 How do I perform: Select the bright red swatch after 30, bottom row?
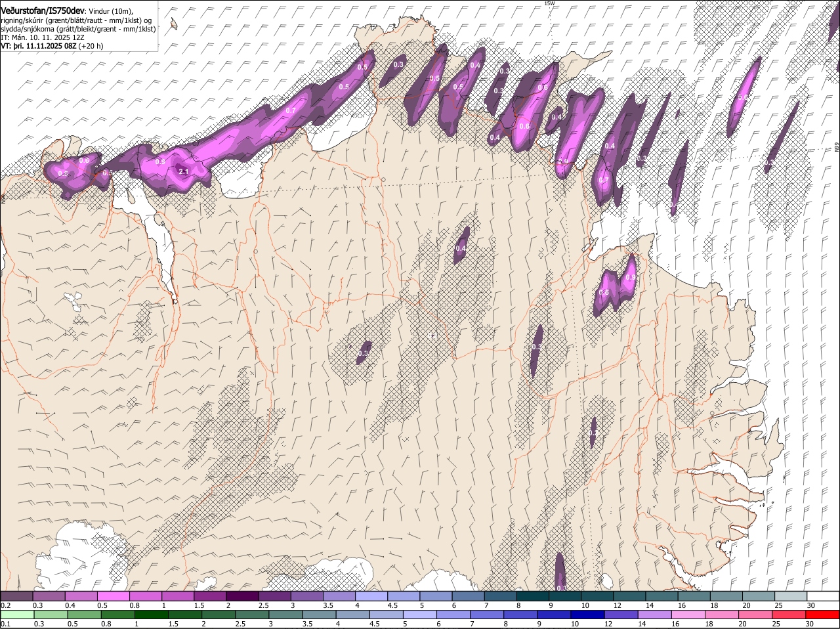824,615
